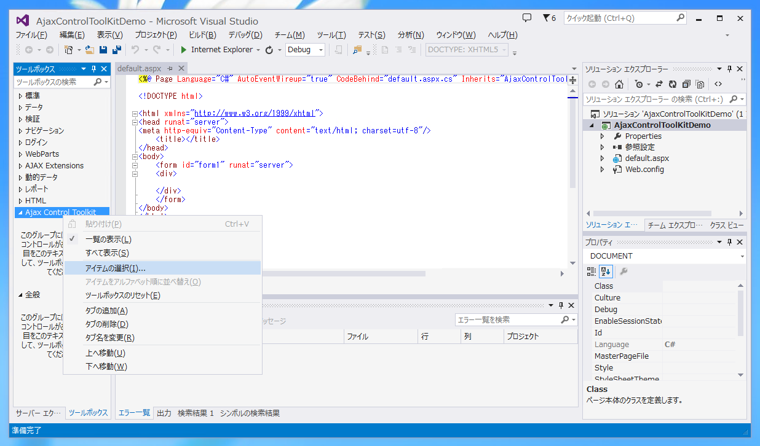Click the Home icon in Solution Explorer

pos(619,84)
